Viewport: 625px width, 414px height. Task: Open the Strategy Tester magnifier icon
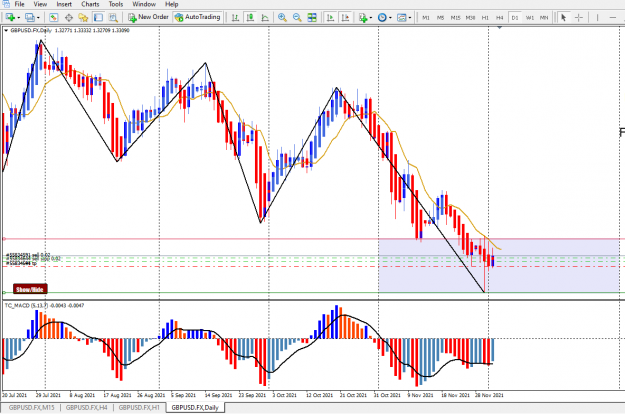tap(113, 18)
